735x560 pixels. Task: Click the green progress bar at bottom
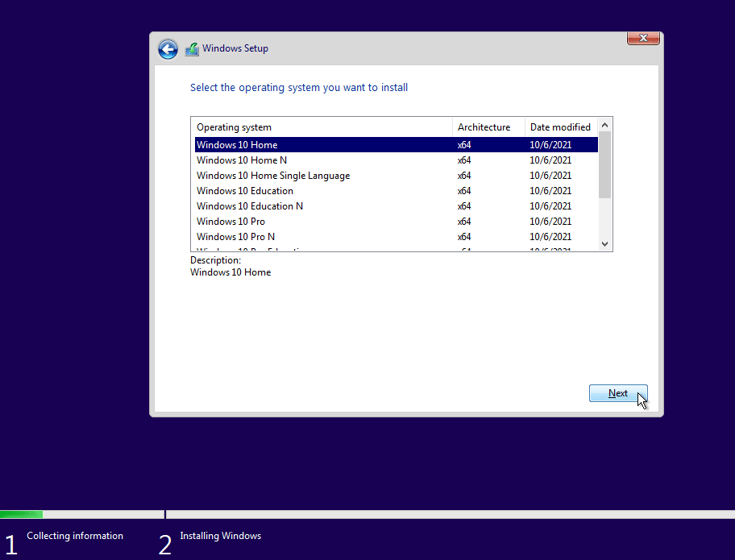(21, 514)
